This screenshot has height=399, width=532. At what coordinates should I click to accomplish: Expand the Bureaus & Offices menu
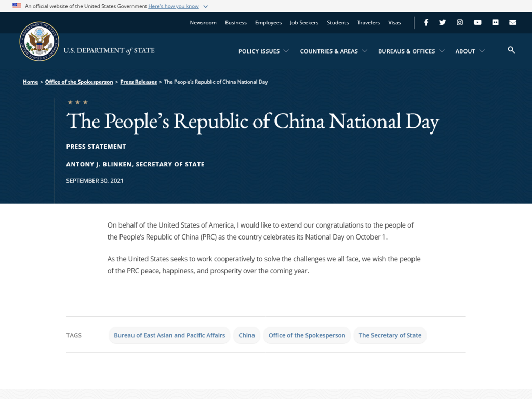coord(411,51)
